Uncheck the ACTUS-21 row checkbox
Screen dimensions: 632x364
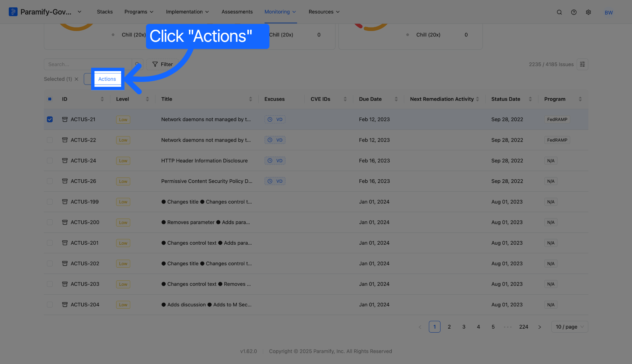(50, 119)
